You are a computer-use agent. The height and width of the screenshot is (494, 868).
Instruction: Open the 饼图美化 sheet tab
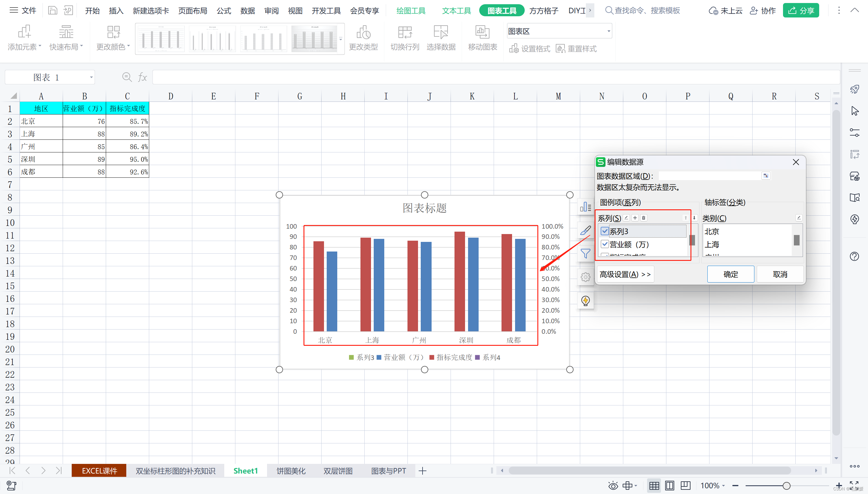(x=291, y=471)
